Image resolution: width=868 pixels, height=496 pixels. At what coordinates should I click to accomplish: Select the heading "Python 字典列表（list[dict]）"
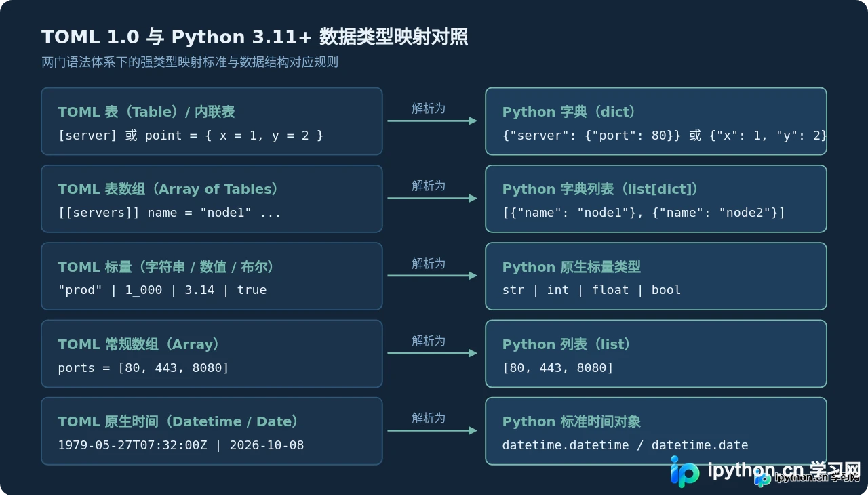pos(601,189)
